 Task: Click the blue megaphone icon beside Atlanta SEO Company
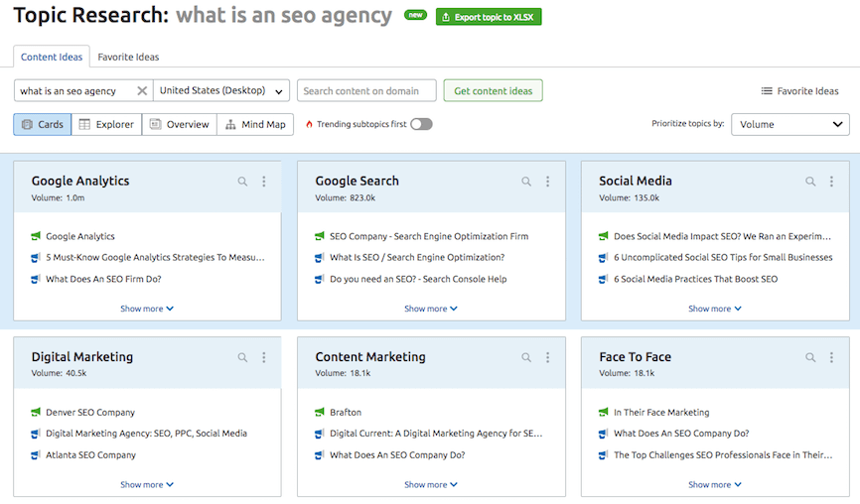36,454
